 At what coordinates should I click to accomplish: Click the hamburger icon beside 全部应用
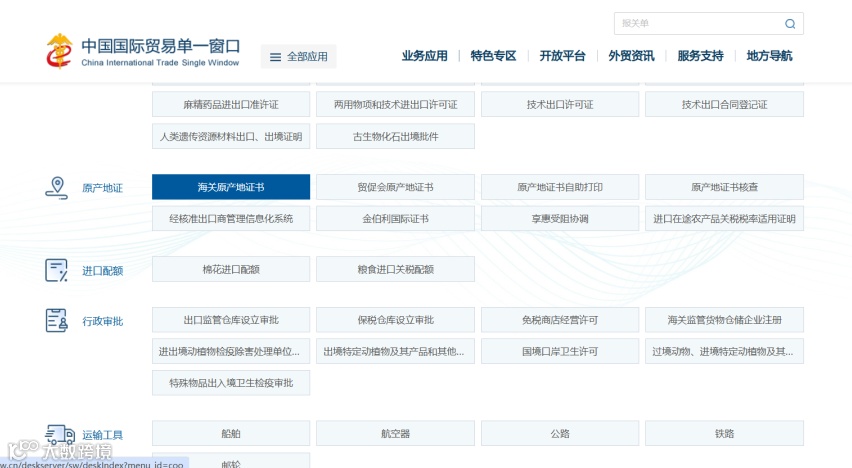pyautogui.click(x=275, y=57)
